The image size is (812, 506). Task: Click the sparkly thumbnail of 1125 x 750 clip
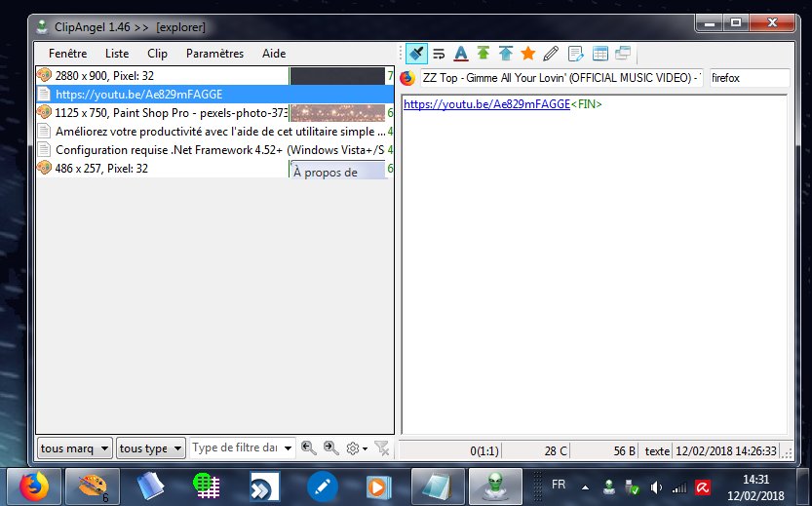click(x=337, y=113)
